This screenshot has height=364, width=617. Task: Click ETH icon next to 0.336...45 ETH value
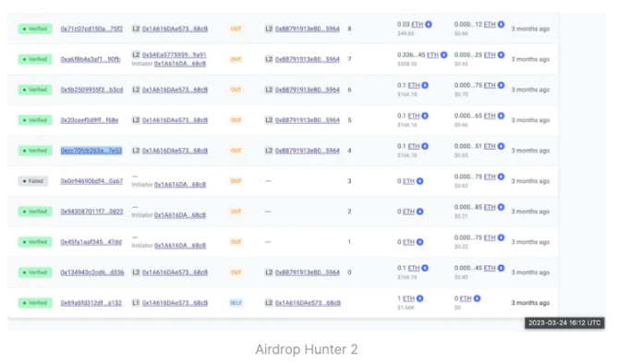tap(444, 55)
